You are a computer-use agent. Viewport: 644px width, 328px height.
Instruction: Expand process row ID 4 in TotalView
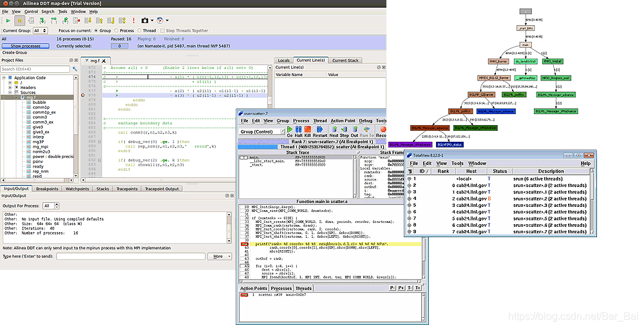[410, 198]
